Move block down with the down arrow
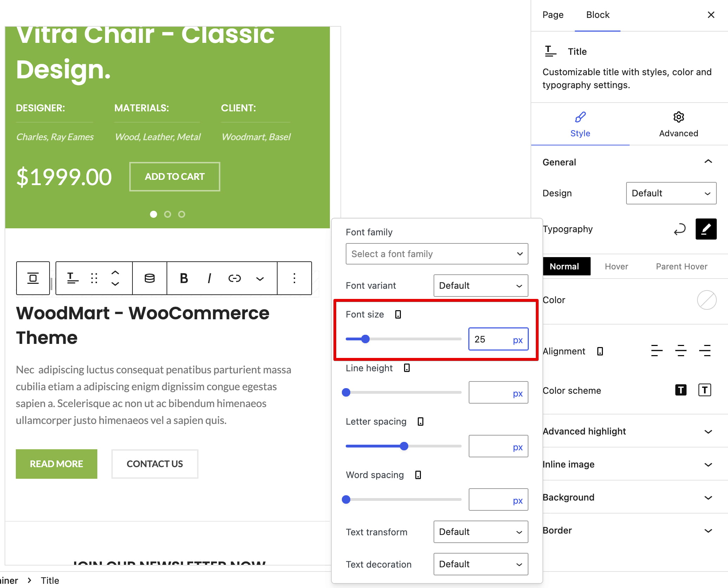The image size is (728, 588). [x=115, y=284]
